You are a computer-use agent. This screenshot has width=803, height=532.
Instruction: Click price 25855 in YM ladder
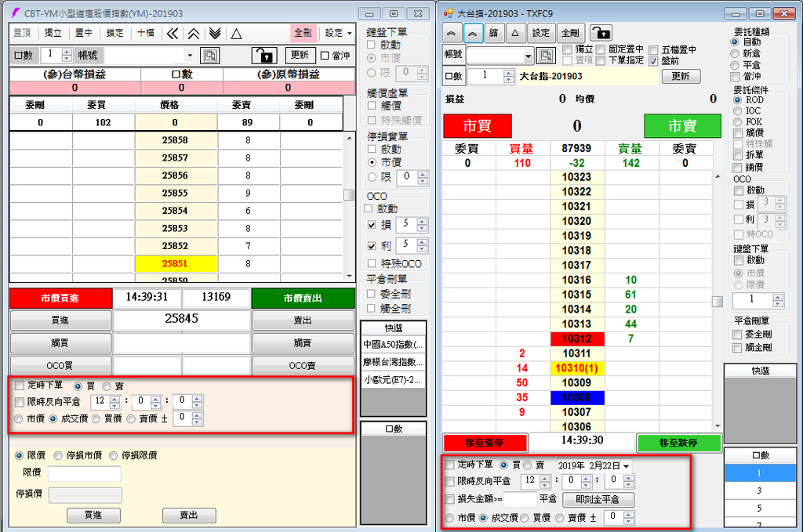[x=176, y=193]
